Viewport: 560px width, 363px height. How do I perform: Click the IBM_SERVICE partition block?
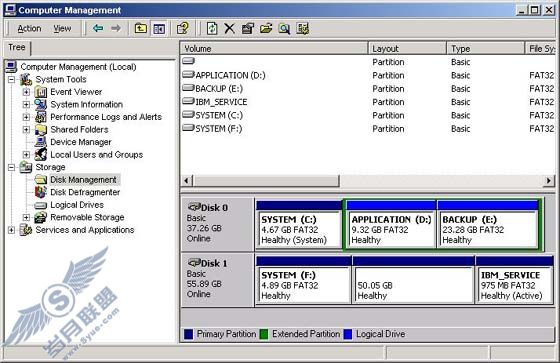coord(514,280)
